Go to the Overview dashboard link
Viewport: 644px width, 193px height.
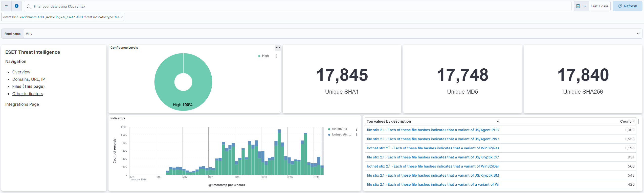point(21,72)
